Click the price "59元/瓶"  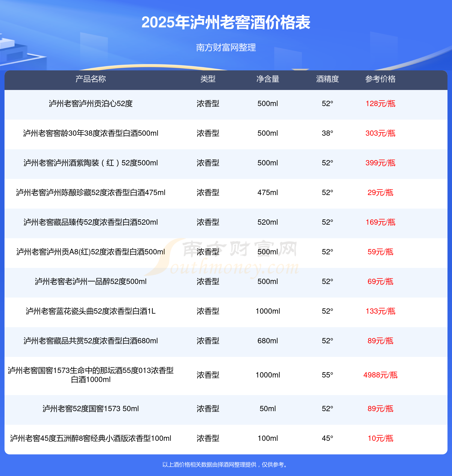tap(380, 252)
